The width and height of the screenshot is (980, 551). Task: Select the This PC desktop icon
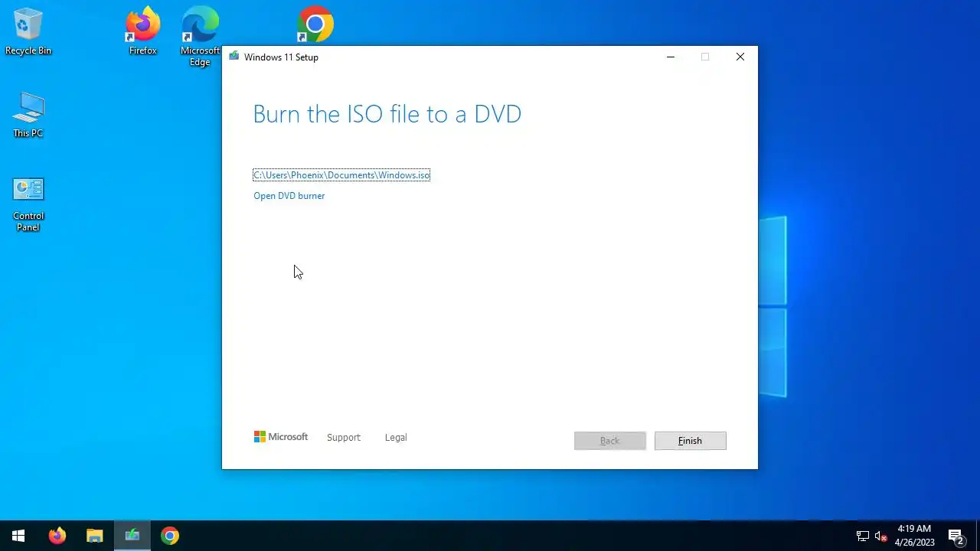coord(28,116)
